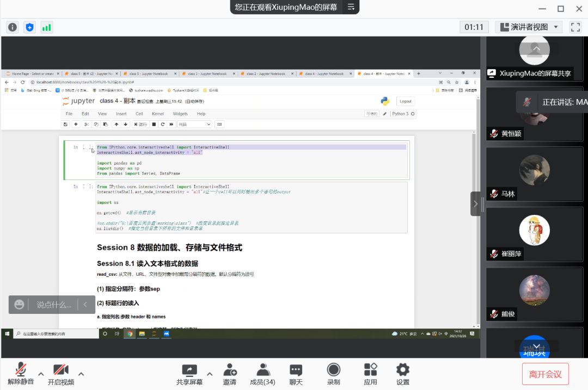Screen dimensions: 588x390
Task: Open the Jupyter Edit menu
Action: 85,114
